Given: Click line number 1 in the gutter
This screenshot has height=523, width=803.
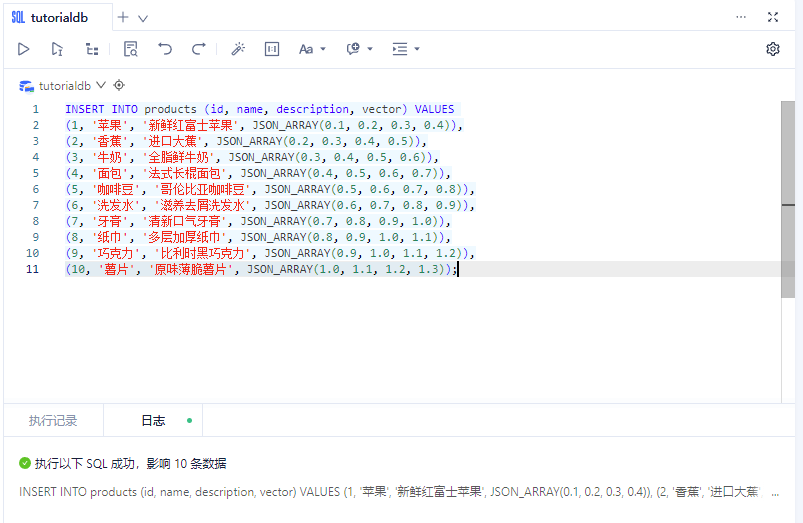Looking at the screenshot, I should tap(35, 109).
